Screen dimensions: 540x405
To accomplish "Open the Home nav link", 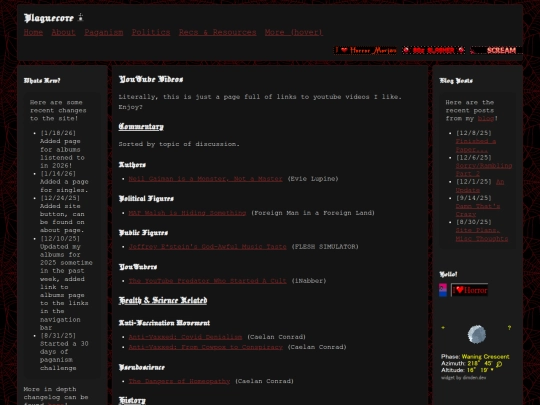I will 33,32.
